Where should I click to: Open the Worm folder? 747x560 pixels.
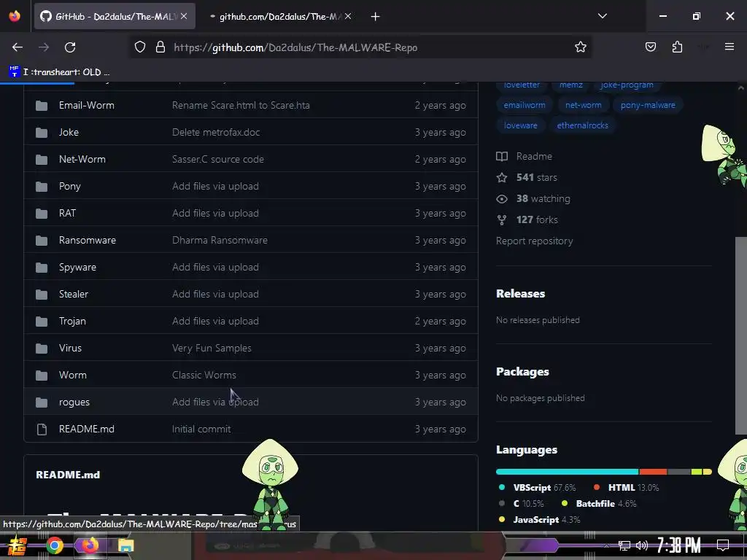tap(72, 376)
